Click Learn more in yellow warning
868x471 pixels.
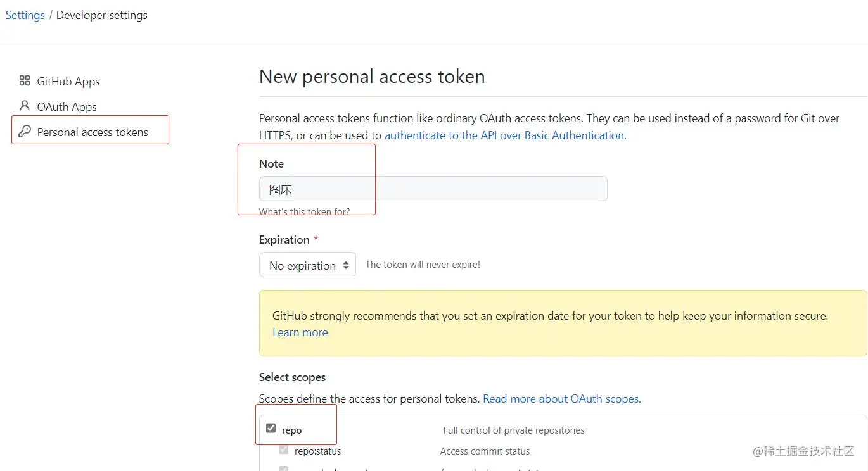(x=300, y=332)
